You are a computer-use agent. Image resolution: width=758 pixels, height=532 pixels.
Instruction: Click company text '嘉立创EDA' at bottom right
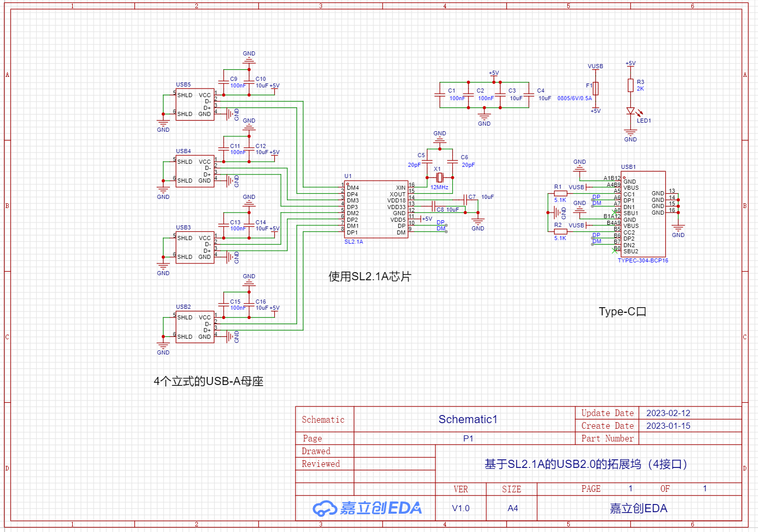point(638,508)
